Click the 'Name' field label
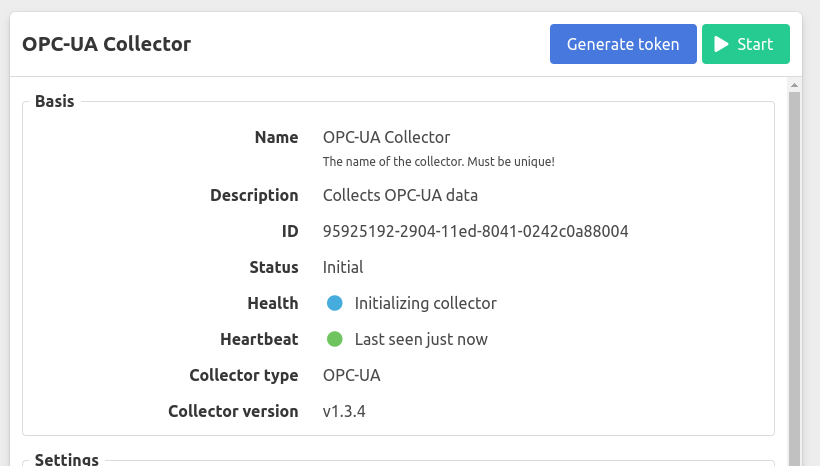820x466 pixels. point(276,137)
